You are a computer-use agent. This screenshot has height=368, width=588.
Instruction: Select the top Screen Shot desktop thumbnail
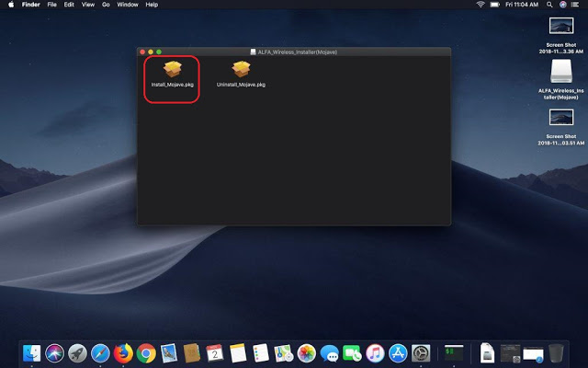[x=561, y=26]
